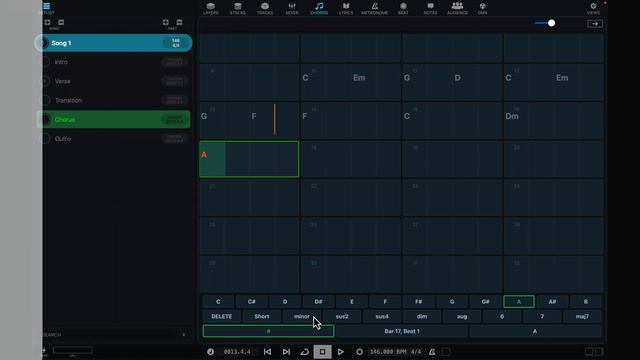Choose root note E
The image size is (640, 360).
[x=352, y=302]
